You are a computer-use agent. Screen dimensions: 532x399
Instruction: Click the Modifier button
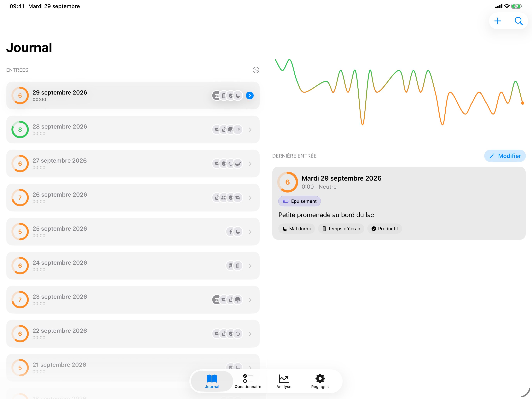[505, 156]
